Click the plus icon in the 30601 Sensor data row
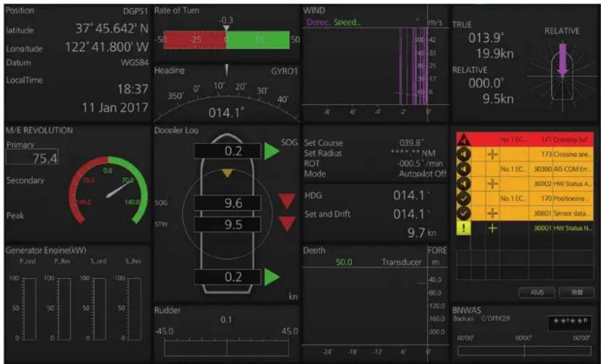 492,213
